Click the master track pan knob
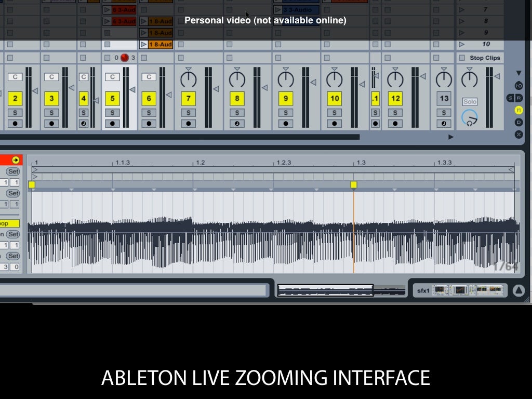 pos(470,79)
